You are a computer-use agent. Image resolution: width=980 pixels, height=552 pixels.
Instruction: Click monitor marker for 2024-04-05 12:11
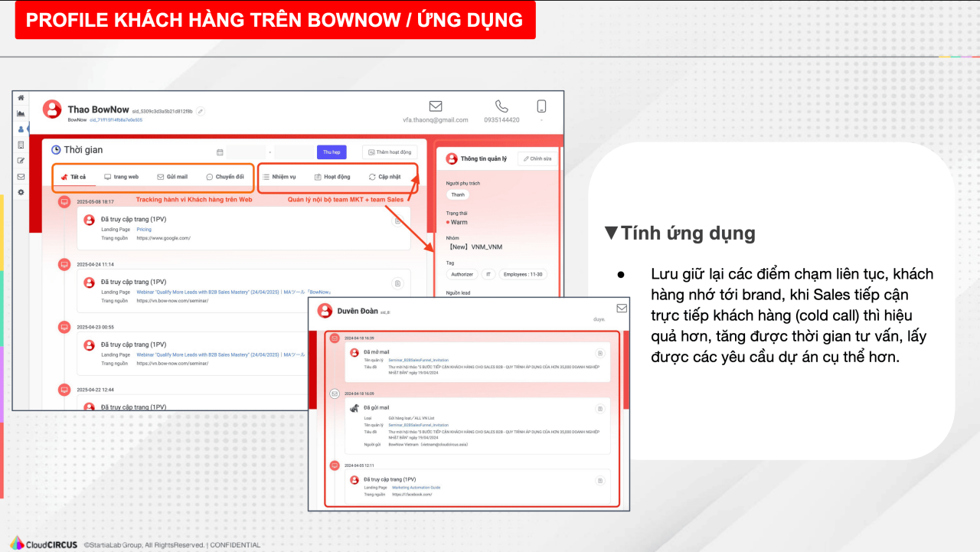click(335, 465)
